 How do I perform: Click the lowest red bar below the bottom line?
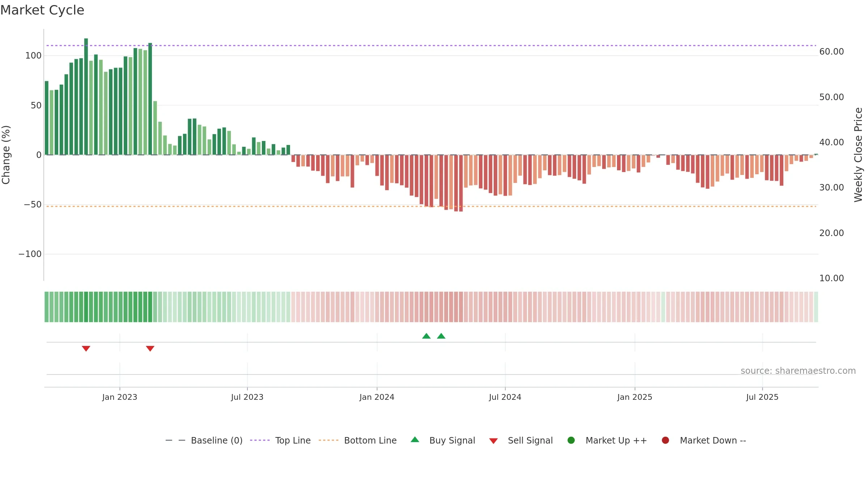461,183
